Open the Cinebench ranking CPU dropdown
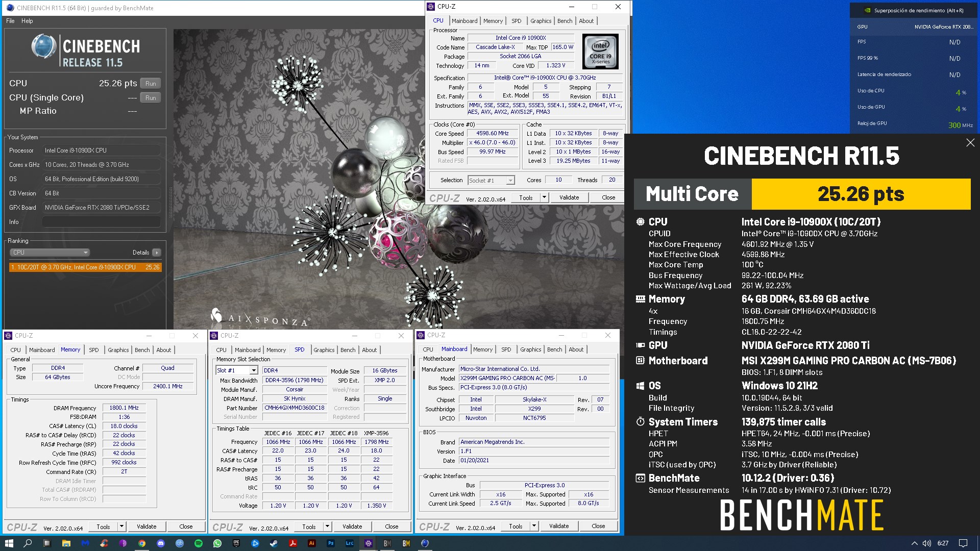This screenshot has height=551, width=980. 50,253
